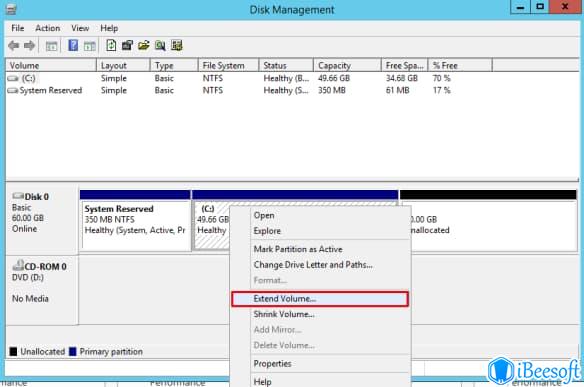Click the blue Primary partition legend swatch
Viewport: 584px width, 387px height.
click(73, 351)
